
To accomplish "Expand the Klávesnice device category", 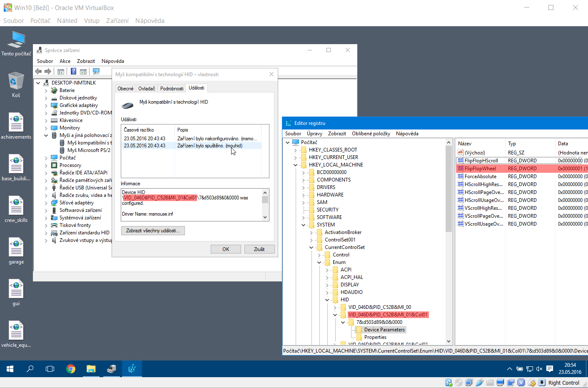I will point(46,120).
